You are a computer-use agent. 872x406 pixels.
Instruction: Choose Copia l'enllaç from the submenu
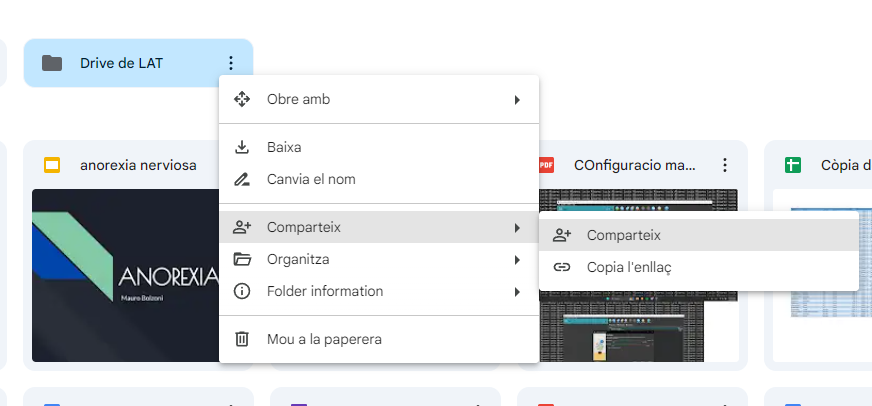pos(629,267)
